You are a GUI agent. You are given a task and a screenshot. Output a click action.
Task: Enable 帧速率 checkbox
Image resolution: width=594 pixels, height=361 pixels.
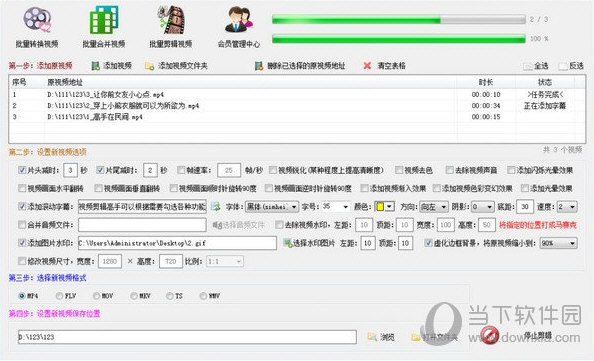[181, 170]
